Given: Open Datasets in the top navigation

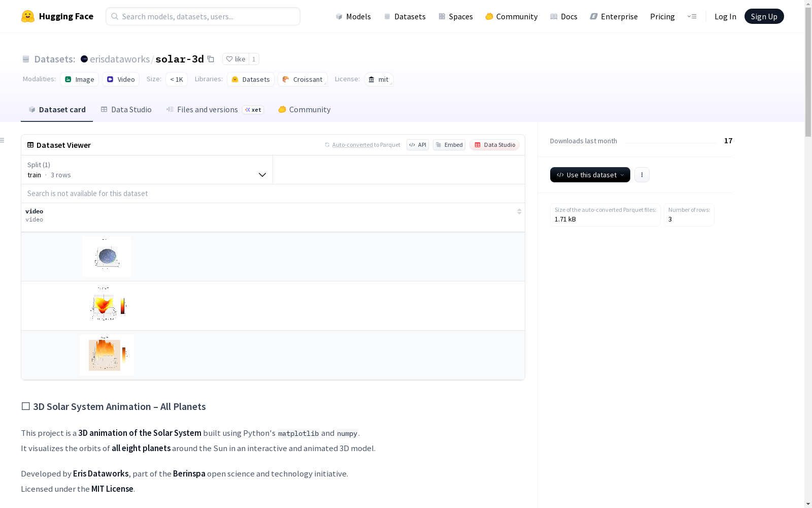Looking at the screenshot, I should pos(404,16).
